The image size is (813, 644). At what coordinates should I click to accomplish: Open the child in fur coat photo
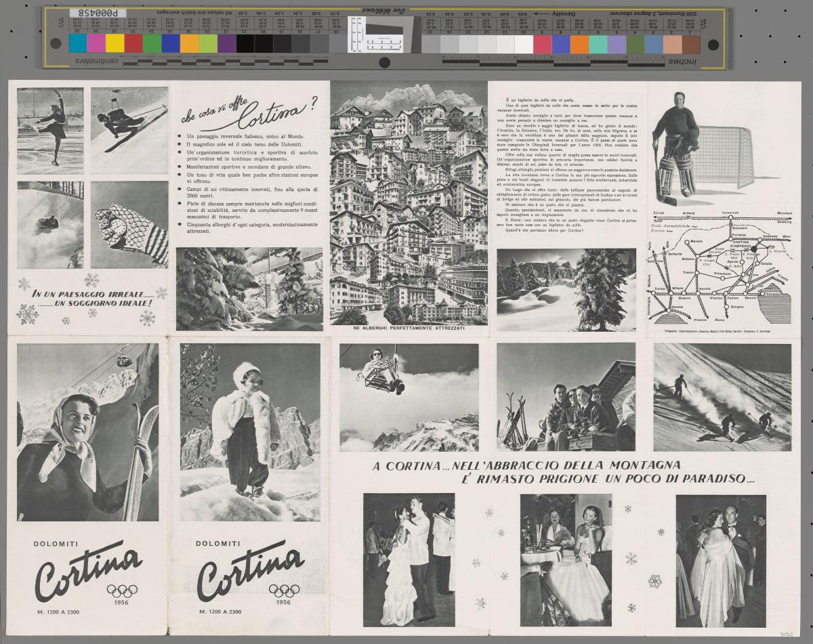click(x=250, y=431)
